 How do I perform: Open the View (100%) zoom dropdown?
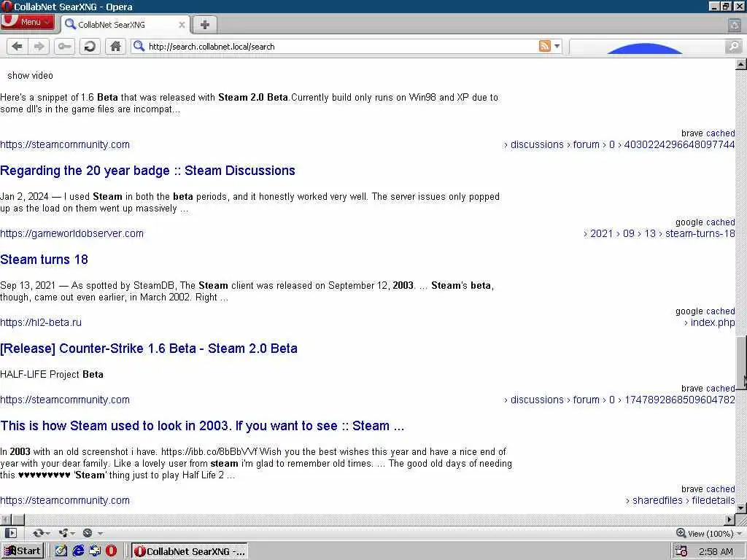coord(715,534)
